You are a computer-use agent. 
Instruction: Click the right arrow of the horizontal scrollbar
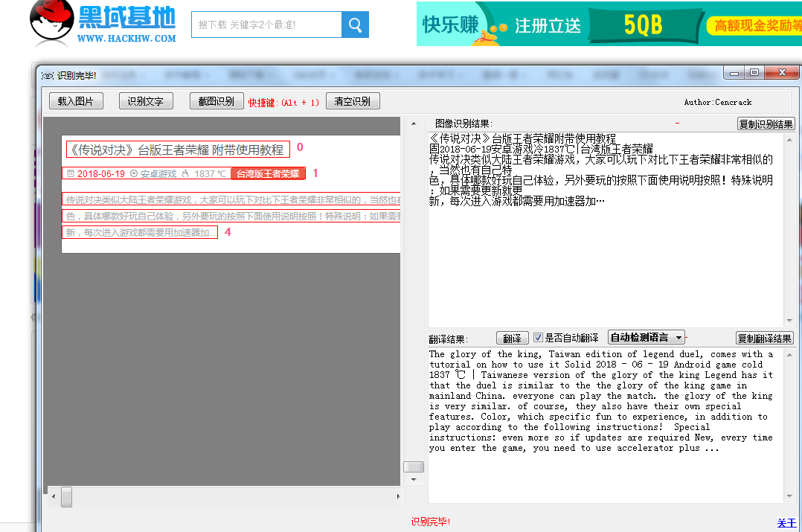399,496
